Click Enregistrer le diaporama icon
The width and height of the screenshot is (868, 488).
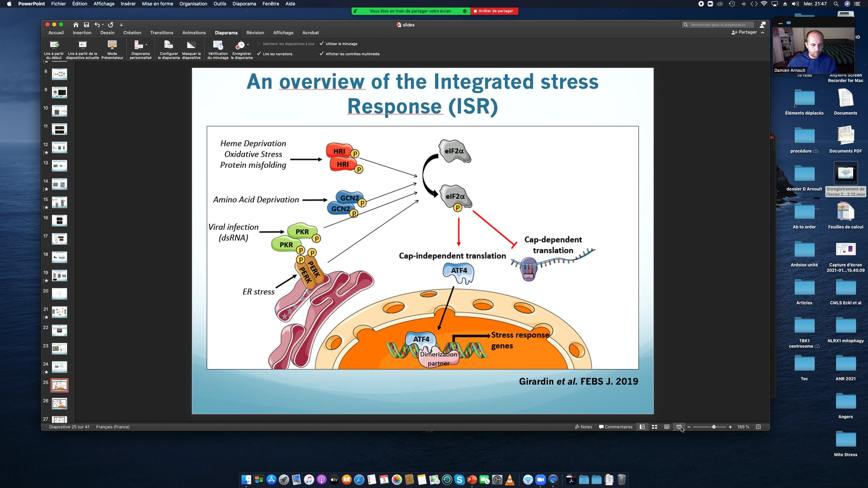pos(240,45)
